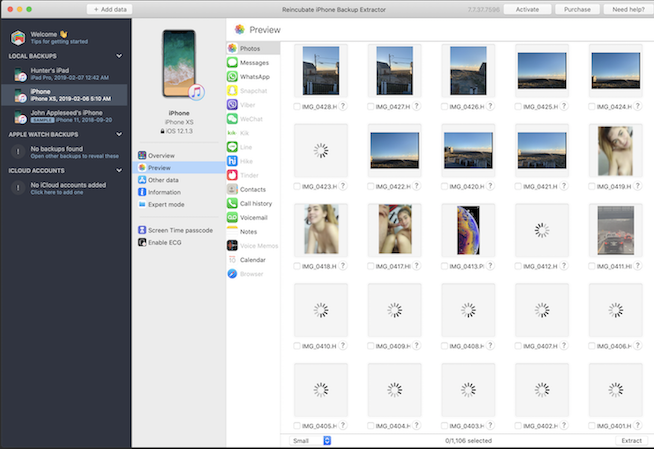
Task: Open the Photos category icon
Action: [232, 48]
